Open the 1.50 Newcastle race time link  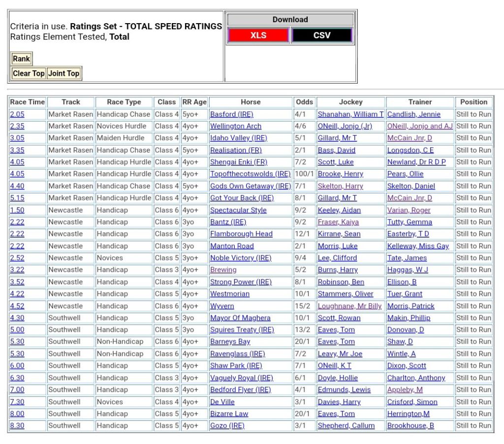pos(17,210)
